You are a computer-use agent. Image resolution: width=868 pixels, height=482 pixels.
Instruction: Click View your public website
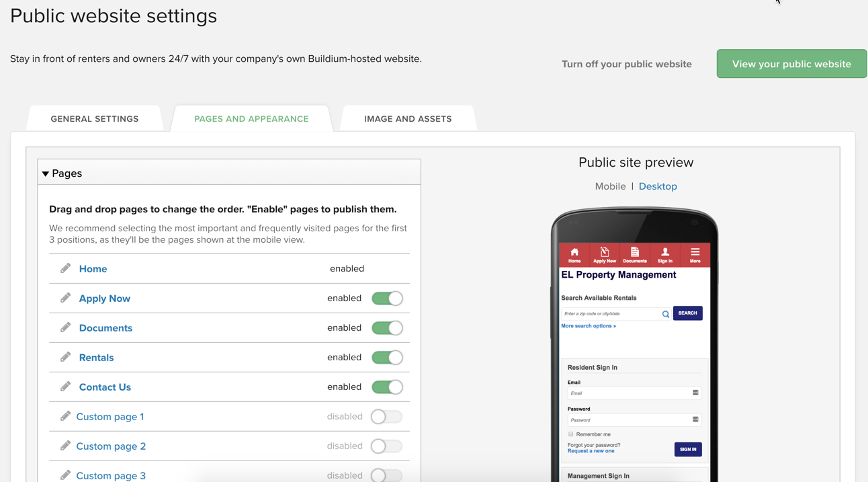(x=791, y=63)
